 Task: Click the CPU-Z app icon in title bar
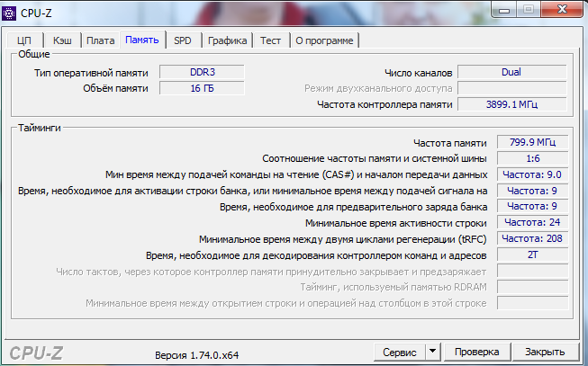(x=9, y=13)
